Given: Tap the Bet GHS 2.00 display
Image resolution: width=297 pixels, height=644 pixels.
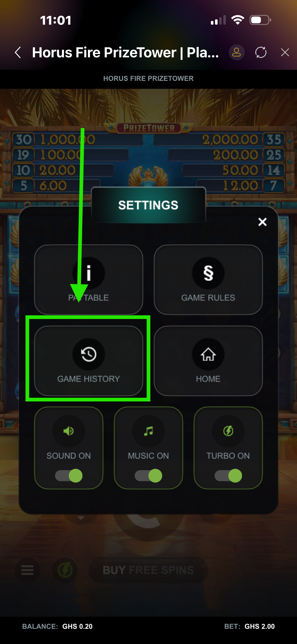Looking at the screenshot, I should pos(250,626).
